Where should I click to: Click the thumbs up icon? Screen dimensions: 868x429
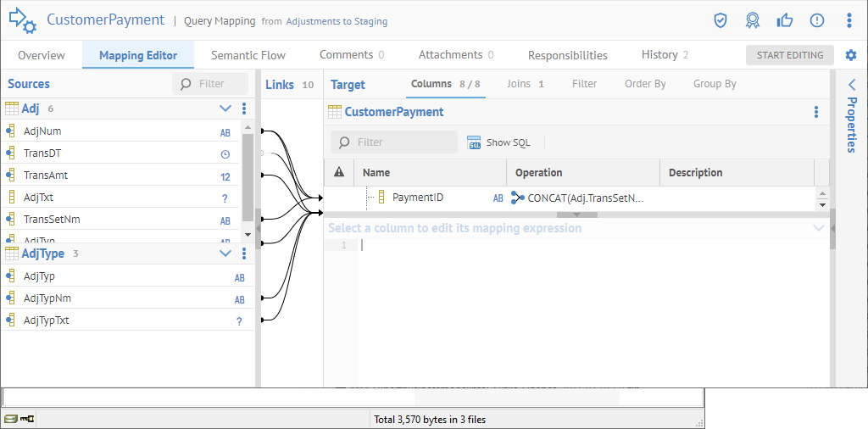click(785, 20)
